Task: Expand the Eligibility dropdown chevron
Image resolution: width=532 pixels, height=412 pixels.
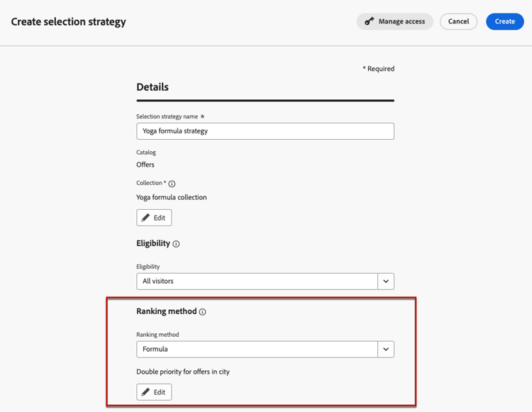Action: pyautogui.click(x=386, y=282)
